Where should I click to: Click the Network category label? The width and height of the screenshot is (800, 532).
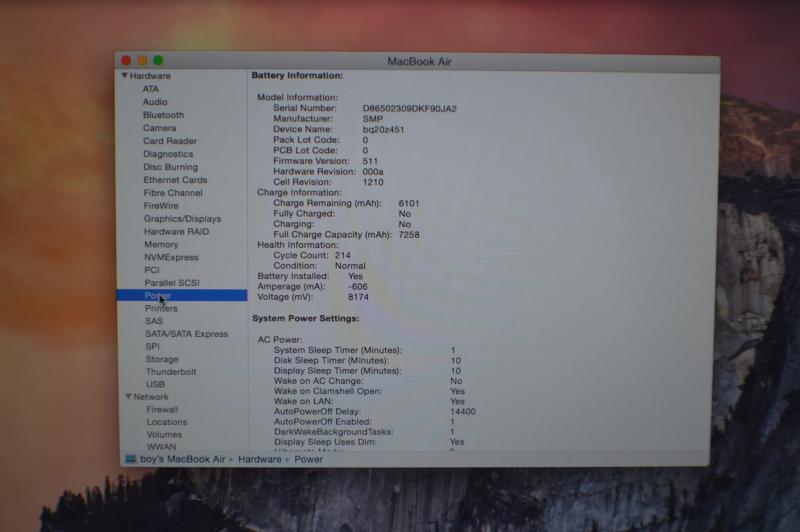coord(151,397)
